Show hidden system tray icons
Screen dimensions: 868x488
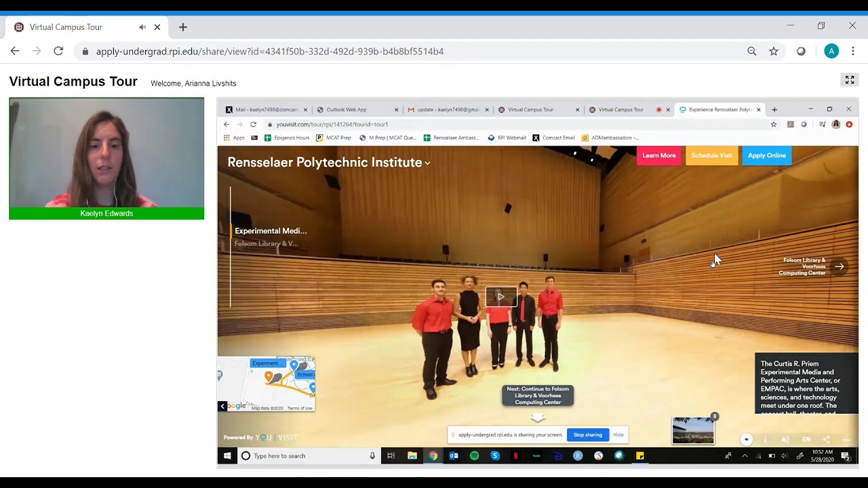pos(745,456)
